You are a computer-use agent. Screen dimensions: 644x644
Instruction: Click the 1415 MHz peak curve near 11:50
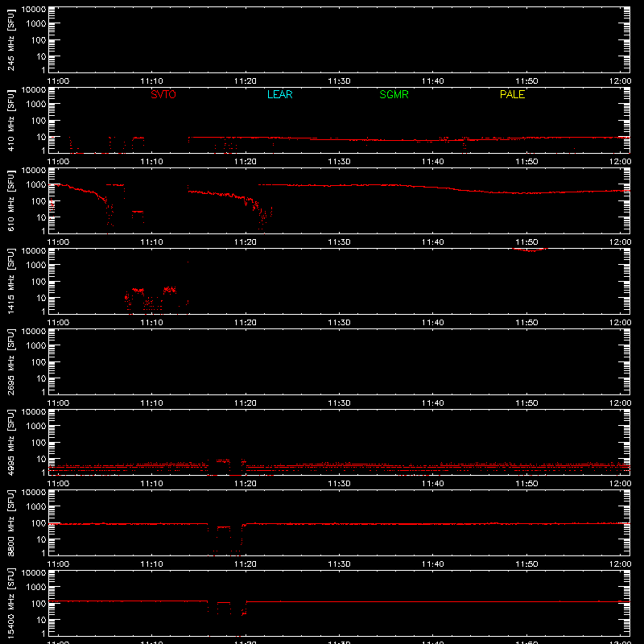pos(530,250)
